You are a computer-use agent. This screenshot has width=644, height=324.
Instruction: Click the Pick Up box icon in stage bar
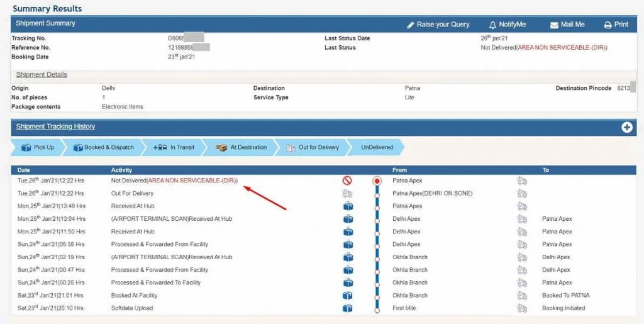26,147
